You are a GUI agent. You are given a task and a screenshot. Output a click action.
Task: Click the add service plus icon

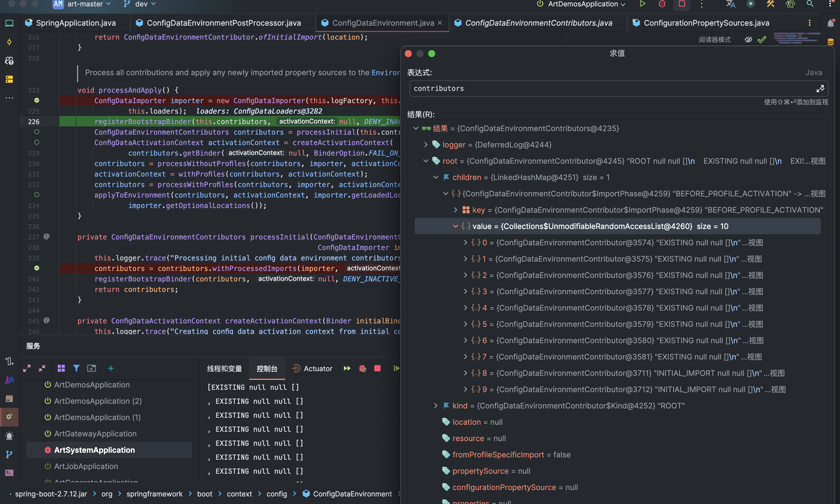111,368
